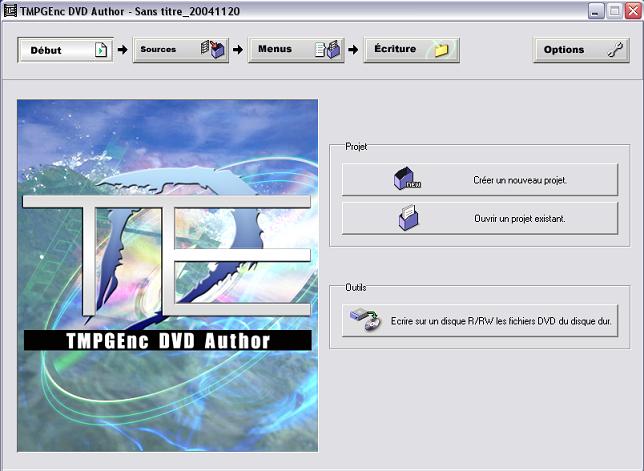Click the document play icon on Début
Screen dimensions: 644x471
point(101,50)
